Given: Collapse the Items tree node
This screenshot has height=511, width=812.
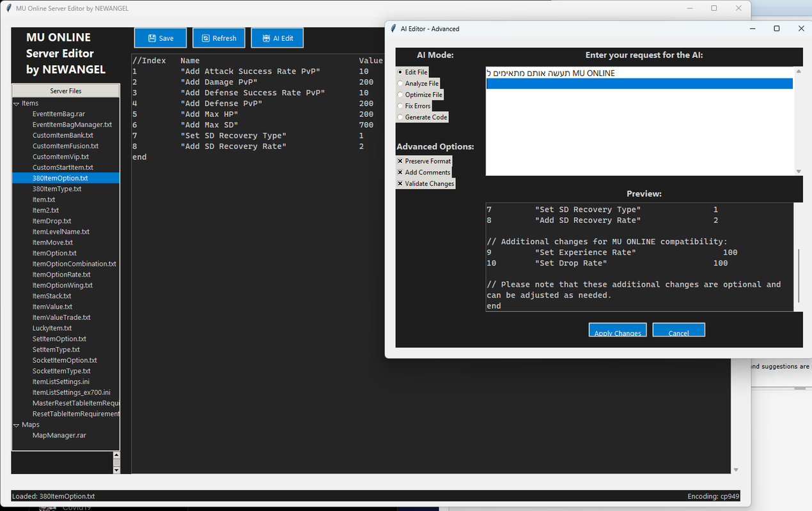Looking at the screenshot, I should [17, 103].
